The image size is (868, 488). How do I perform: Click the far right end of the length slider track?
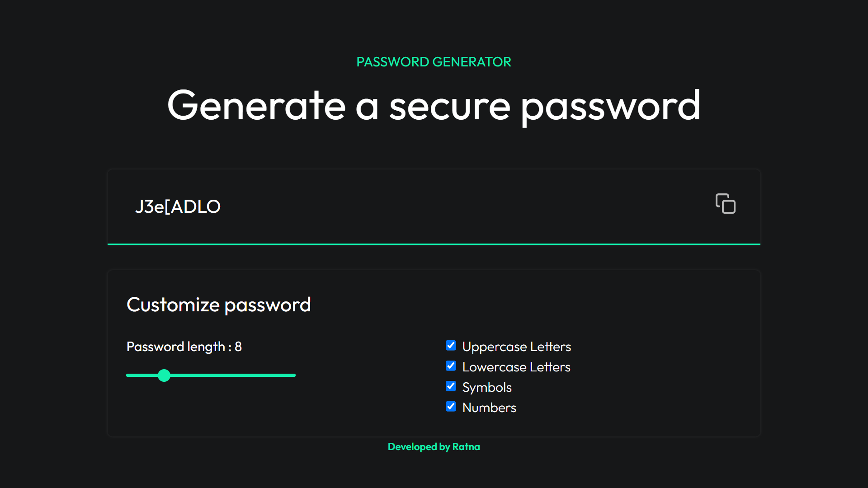point(293,375)
